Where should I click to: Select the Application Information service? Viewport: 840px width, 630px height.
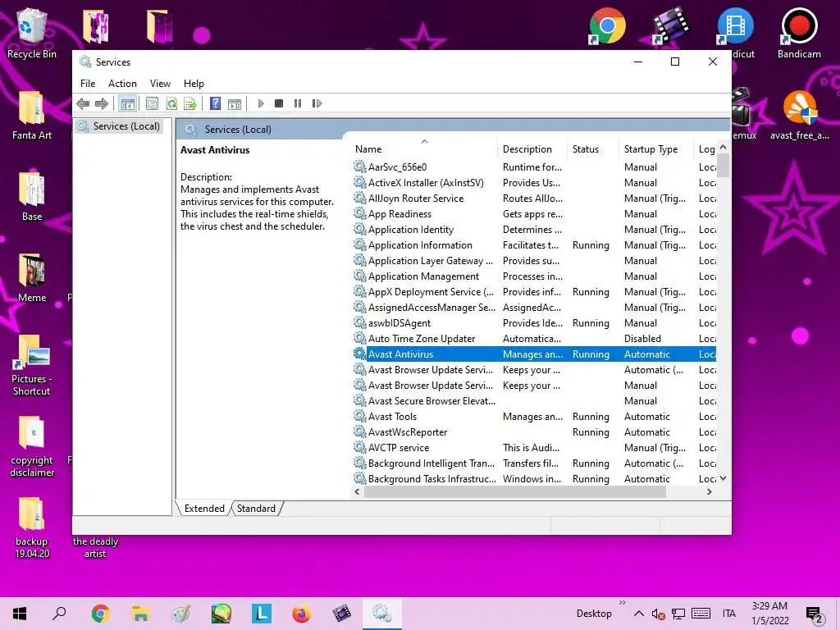[534, 244]
